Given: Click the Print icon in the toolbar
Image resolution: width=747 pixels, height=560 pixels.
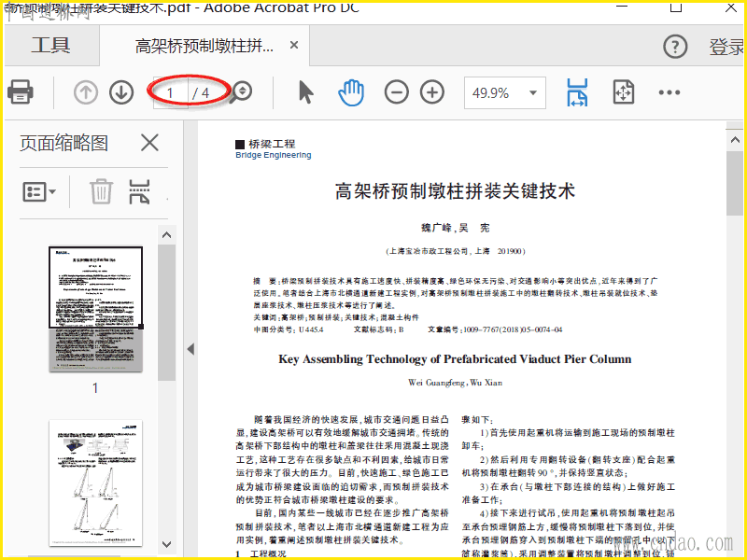Looking at the screenshot, I should 20,91.
